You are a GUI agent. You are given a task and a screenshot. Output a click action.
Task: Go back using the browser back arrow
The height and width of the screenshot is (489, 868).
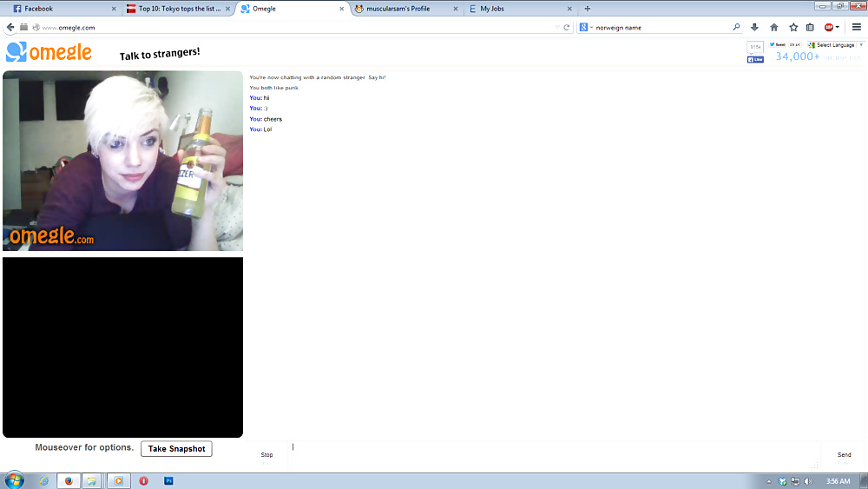click(10, 27)
